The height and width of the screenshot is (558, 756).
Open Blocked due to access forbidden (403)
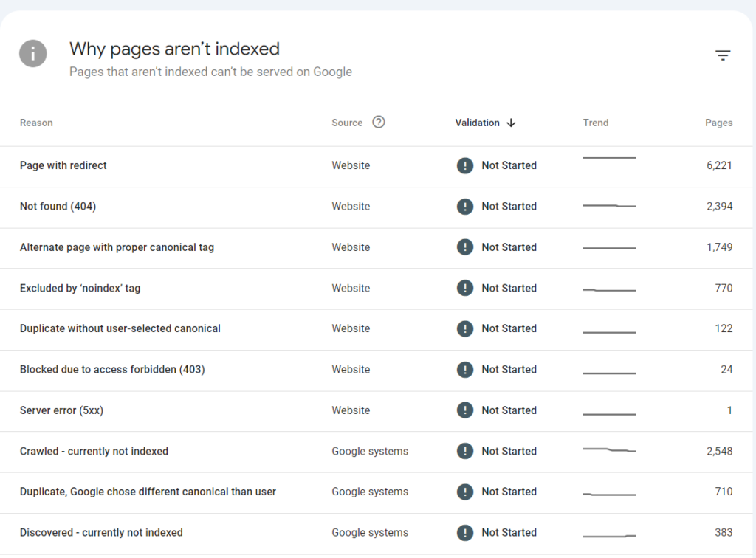tap(112, 370)
